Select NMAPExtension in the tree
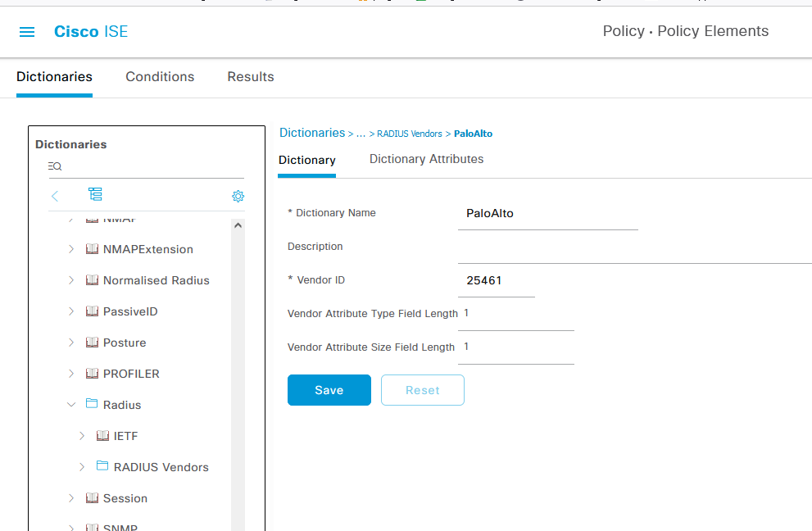This screenshot has height=531, width=812. point(148,249)
